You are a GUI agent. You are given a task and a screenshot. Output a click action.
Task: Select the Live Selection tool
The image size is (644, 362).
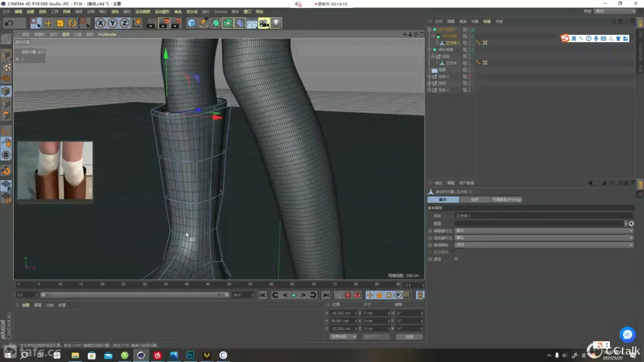[x=35, y=23]
